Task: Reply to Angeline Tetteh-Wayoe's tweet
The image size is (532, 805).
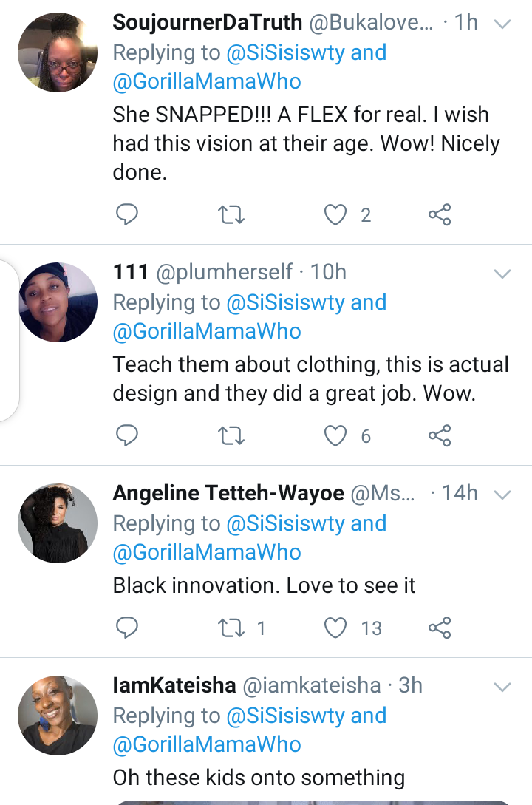Action: click(x=128, y=628)
